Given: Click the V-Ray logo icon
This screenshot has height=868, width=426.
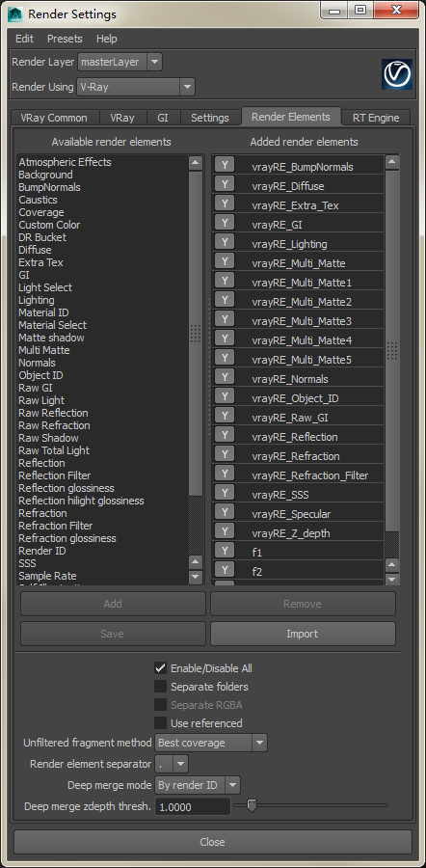Looking at the screenshot, I should point(397,74).
